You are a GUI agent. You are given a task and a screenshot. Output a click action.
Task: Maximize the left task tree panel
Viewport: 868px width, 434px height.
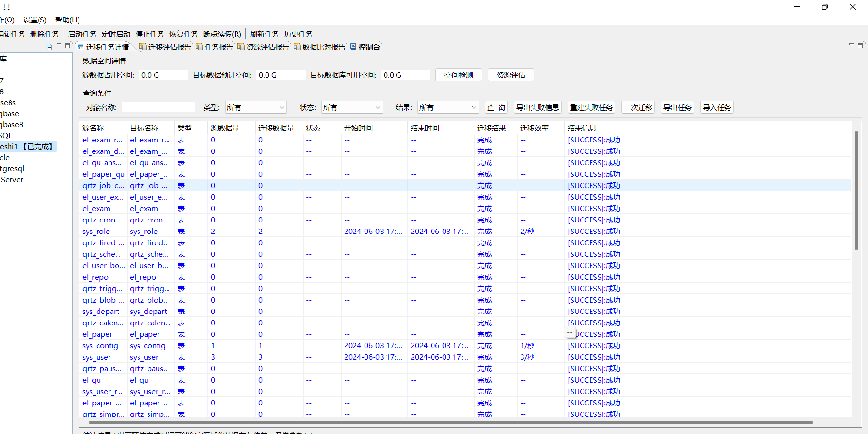68,46
